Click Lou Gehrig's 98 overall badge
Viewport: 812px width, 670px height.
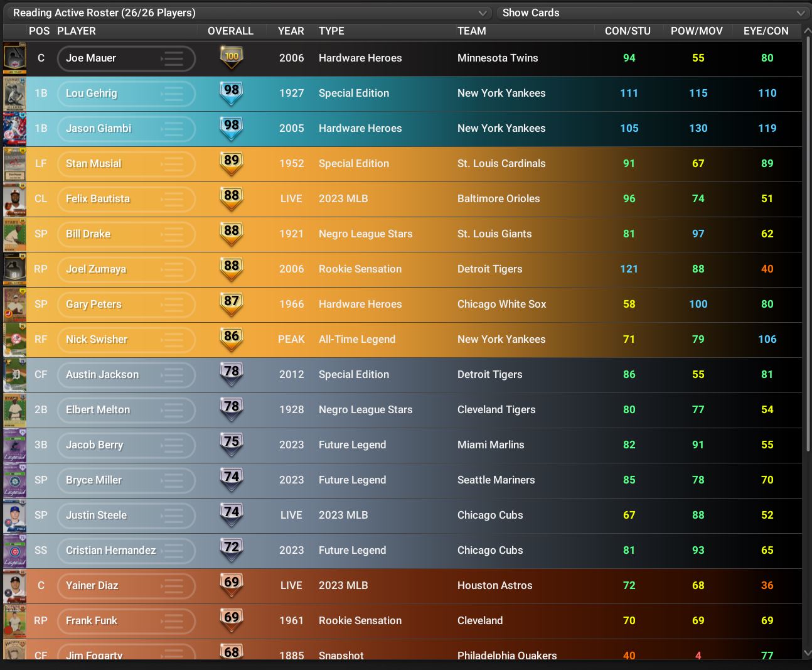click(x=232, y=93)
